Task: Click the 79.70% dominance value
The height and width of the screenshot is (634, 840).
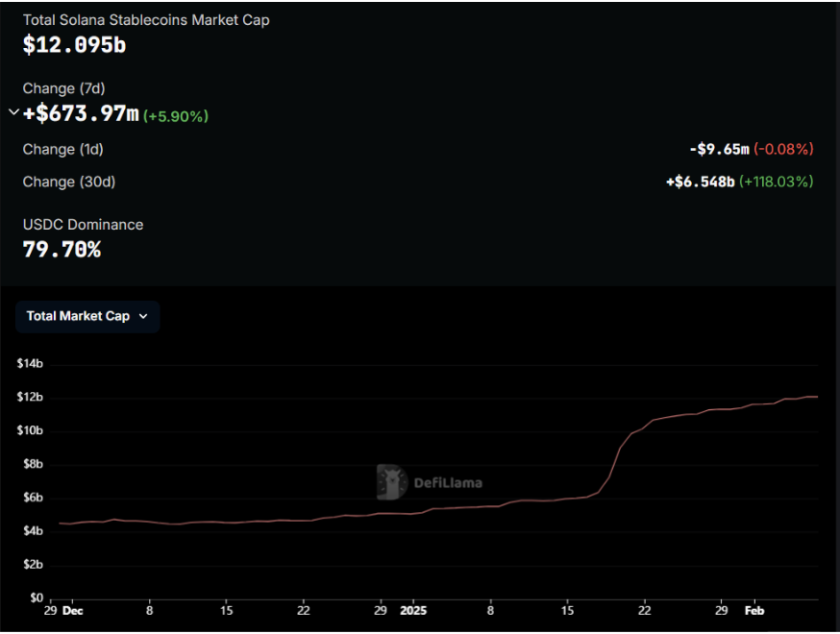Action: click(62, 250)
